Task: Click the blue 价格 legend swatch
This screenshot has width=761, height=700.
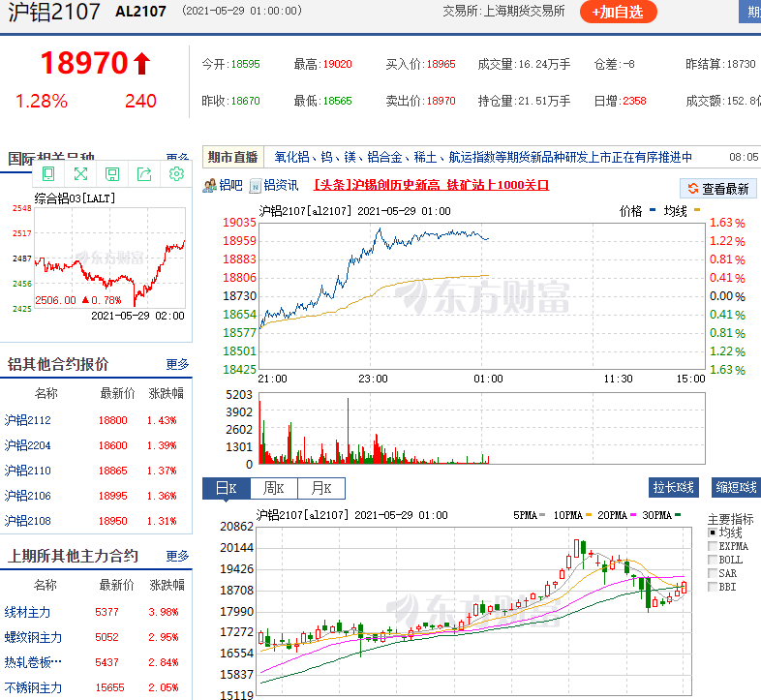Action: [653, 210]
